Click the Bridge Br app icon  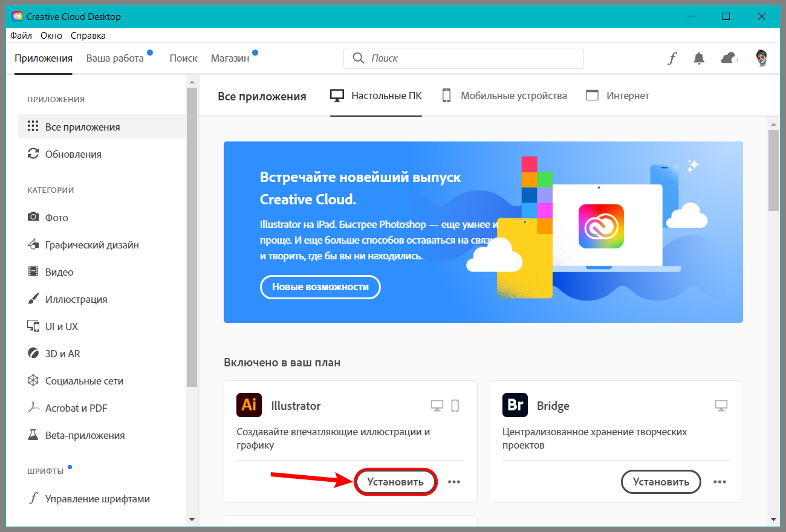pyautogui.click(x=515, y=405)
